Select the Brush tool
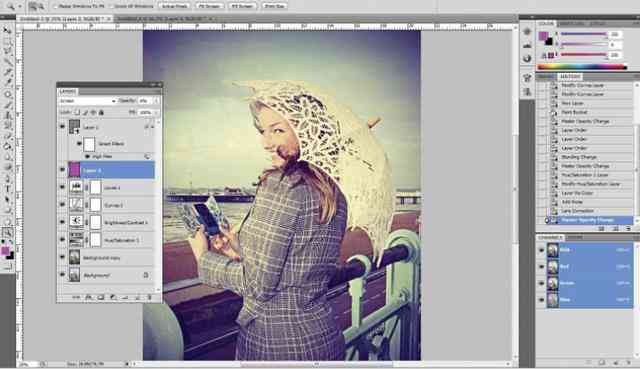Viewport: 640px width, 369px height. (x=7, y=104)
